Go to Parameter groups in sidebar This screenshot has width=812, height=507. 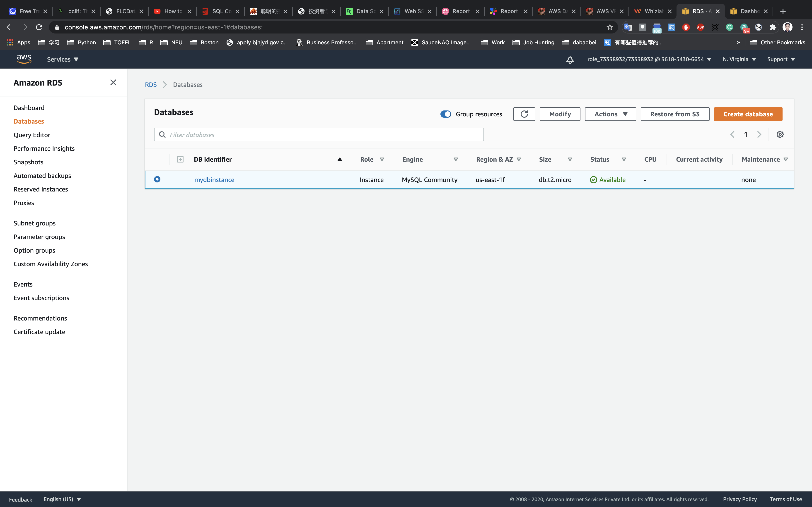click(x=39, y=237)
